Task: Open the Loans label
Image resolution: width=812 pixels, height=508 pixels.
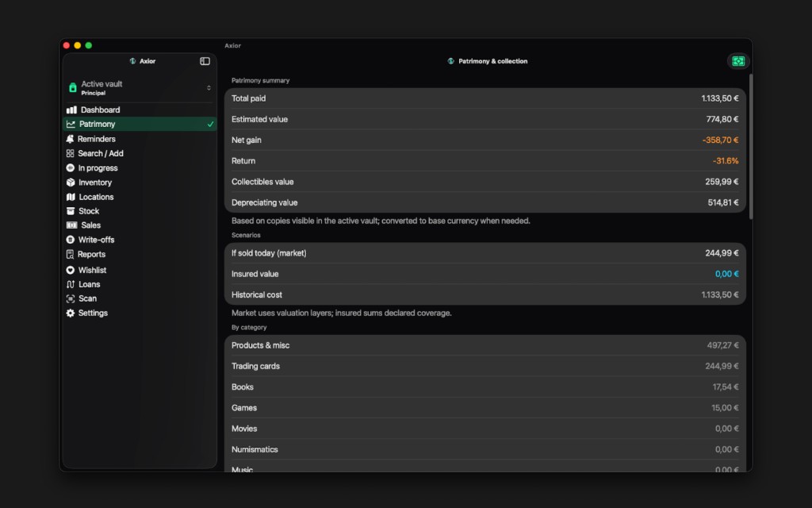Action: click(89, 284)
